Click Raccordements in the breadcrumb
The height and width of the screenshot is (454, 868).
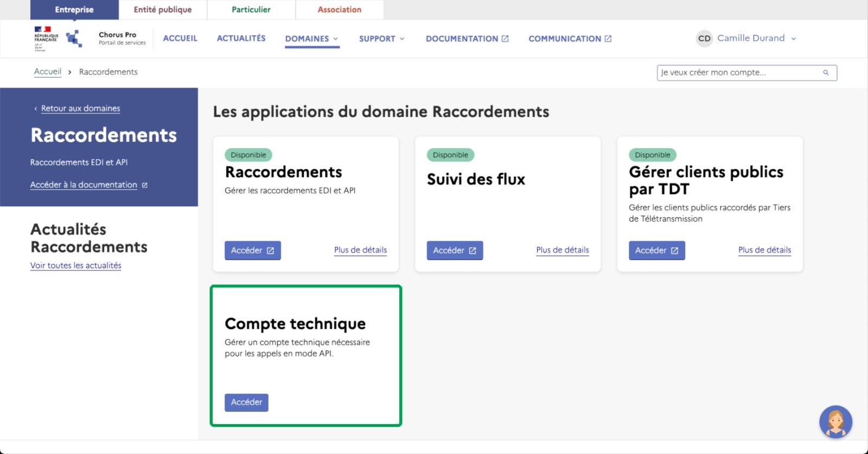108,72
